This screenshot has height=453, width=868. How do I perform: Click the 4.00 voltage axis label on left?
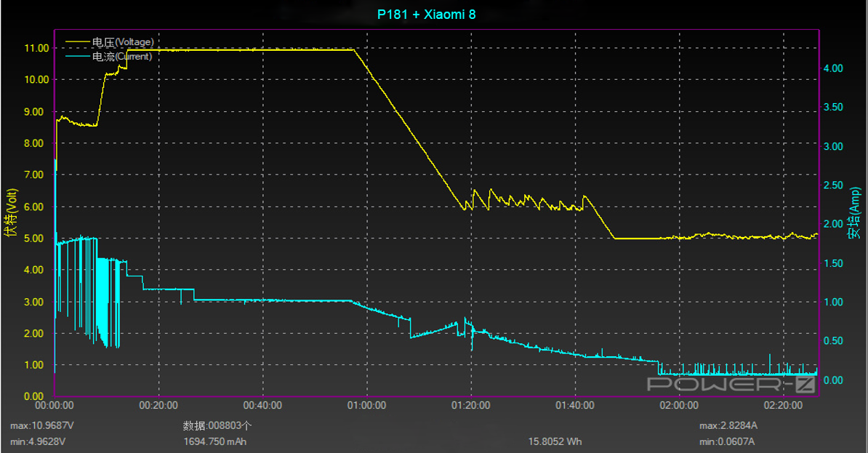coord(33,270)
